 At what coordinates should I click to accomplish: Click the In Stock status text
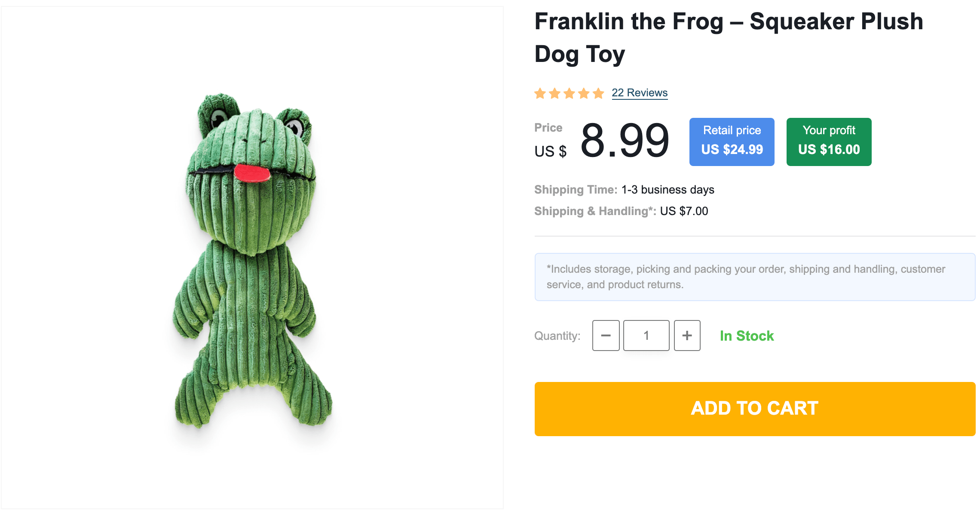(x=747, y=336)
